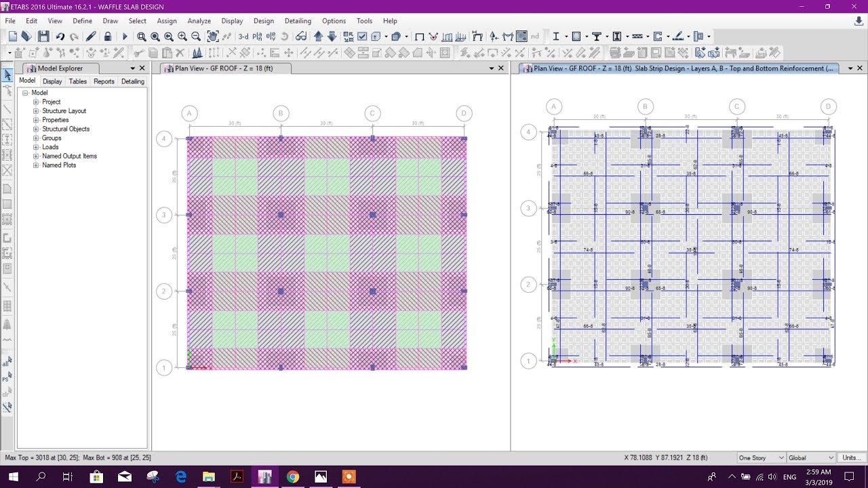Select the Pan tool
868x488 pixels.
click(x=212, y=35)
